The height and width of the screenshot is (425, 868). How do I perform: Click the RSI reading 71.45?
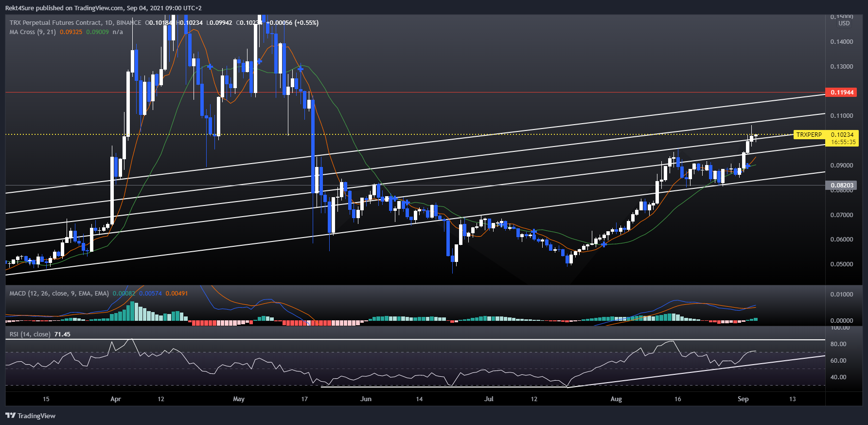pyautogui.click(x=62, y=334)
